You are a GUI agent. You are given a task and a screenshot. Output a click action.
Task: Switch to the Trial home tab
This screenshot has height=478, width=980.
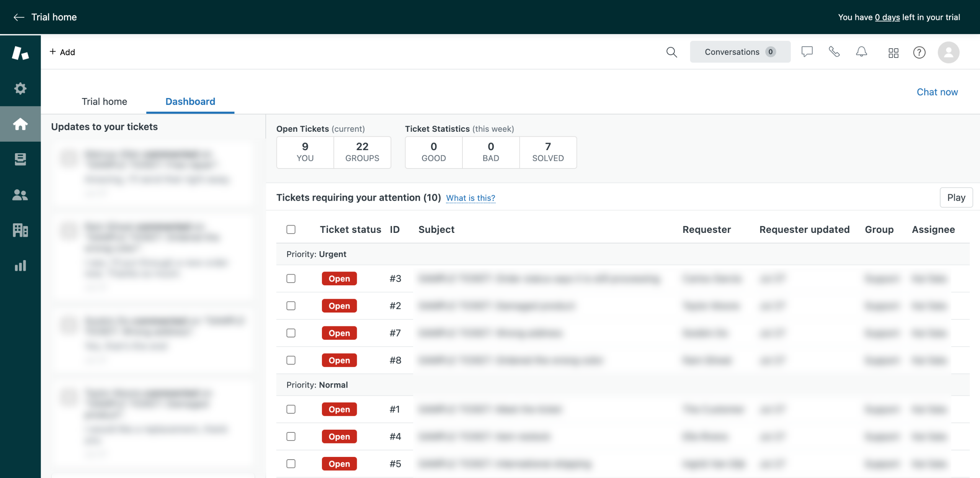[x=104, y=101]
